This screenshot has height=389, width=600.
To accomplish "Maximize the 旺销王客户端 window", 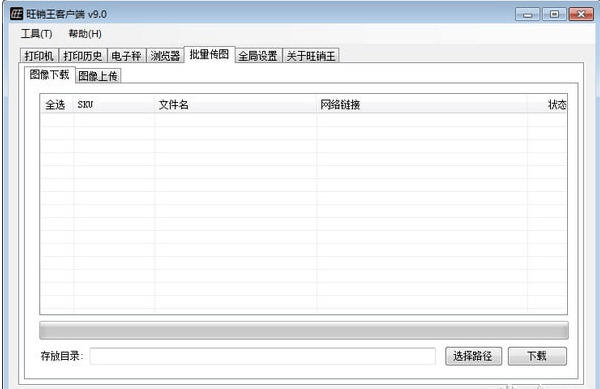I will (x=554, y=15).
